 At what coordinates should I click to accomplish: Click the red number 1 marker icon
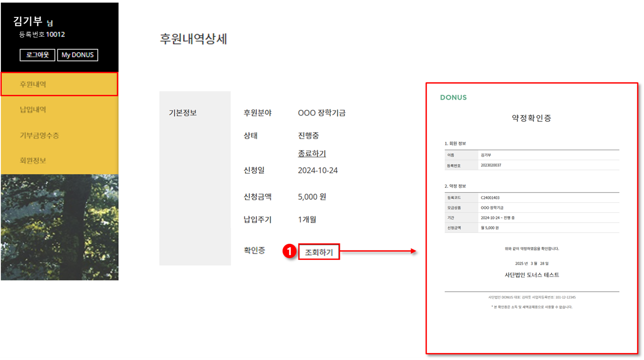tap(289, 251)
